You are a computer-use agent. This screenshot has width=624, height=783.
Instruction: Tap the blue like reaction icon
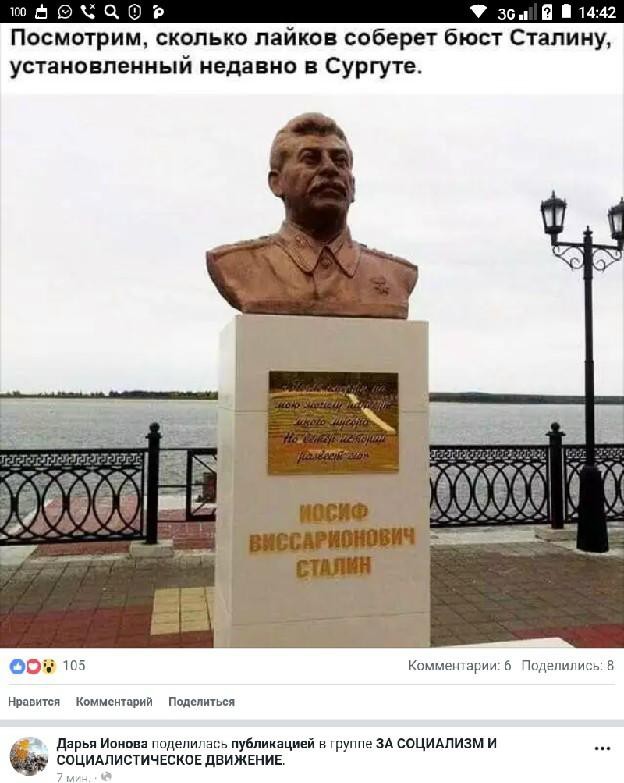[x=17, y=666]
